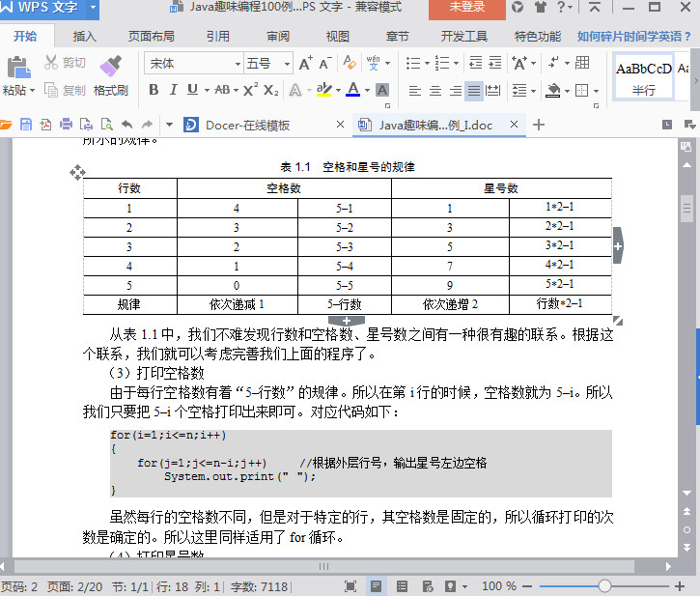Switch to outline view in status bar
This screenshot has height=596, width=700.
click(403, 585)
